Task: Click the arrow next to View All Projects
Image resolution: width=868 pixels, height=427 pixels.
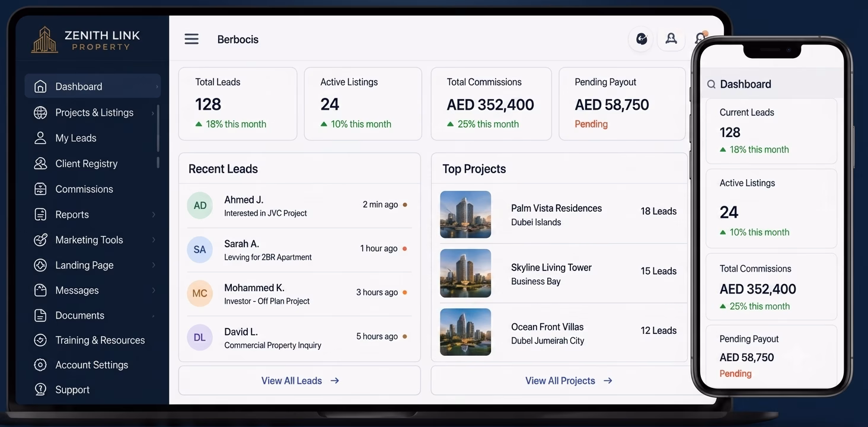Action: [x=608, y=381]
